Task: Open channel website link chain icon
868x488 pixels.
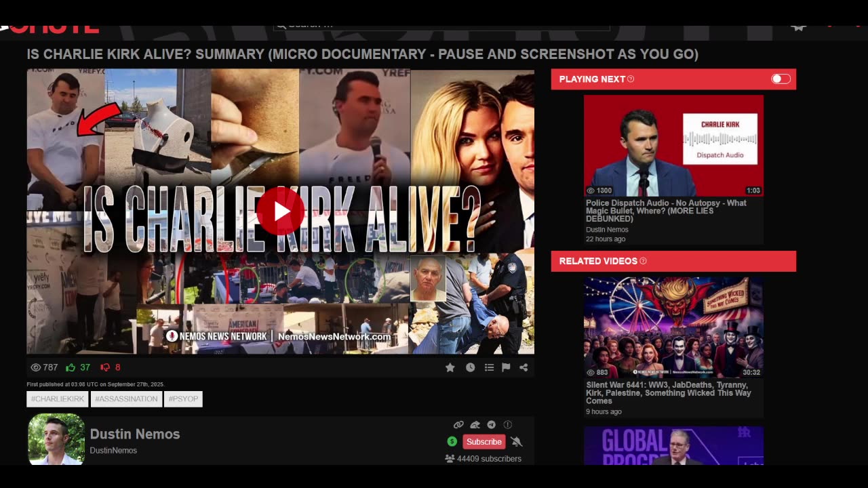Action: pos(458,425)
